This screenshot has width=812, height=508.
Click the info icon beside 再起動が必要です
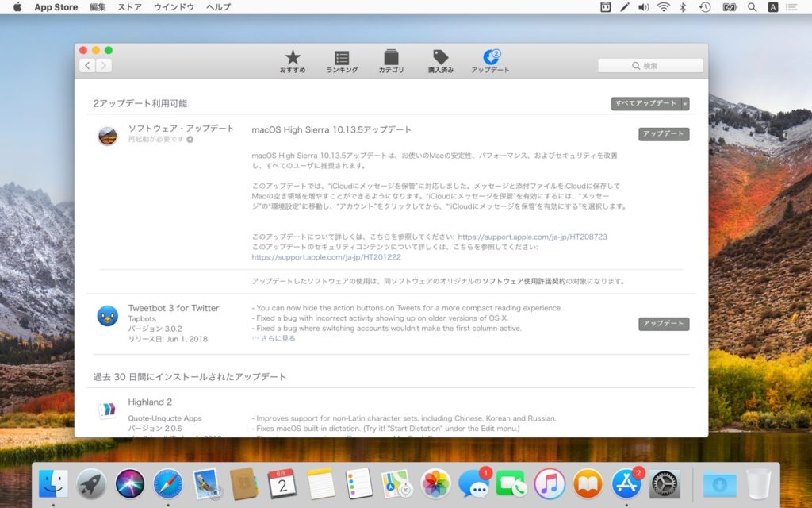pos(190,139)
